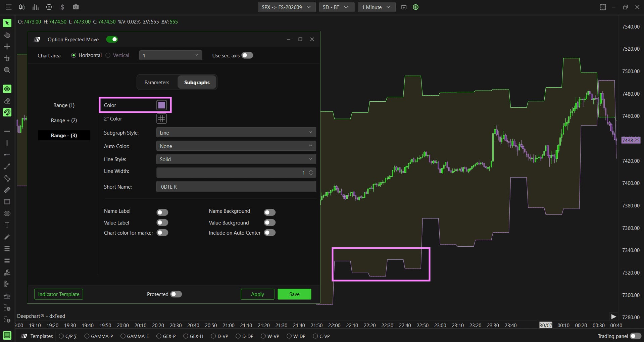Enable Chart color for marker toggle
Image resolution: width=644 pixels, height=342 pixels.
pyautogui.click(x=162, y=233)
